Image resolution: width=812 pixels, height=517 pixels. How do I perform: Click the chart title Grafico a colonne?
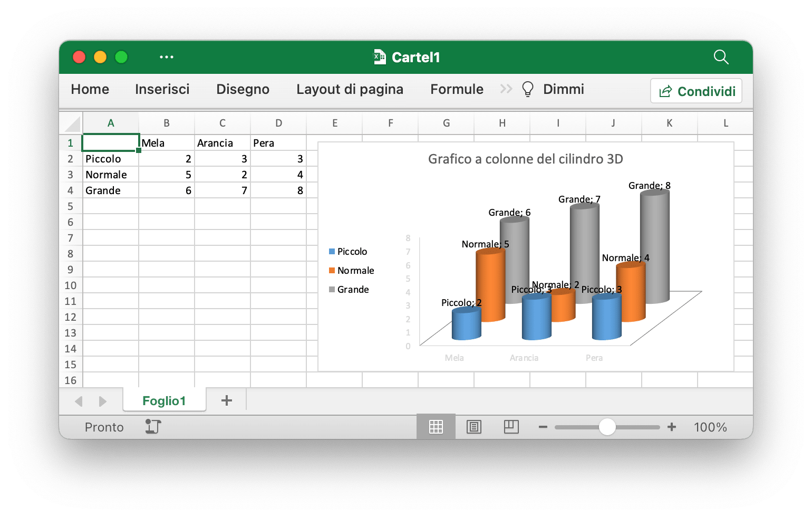(x=526, y=159)
